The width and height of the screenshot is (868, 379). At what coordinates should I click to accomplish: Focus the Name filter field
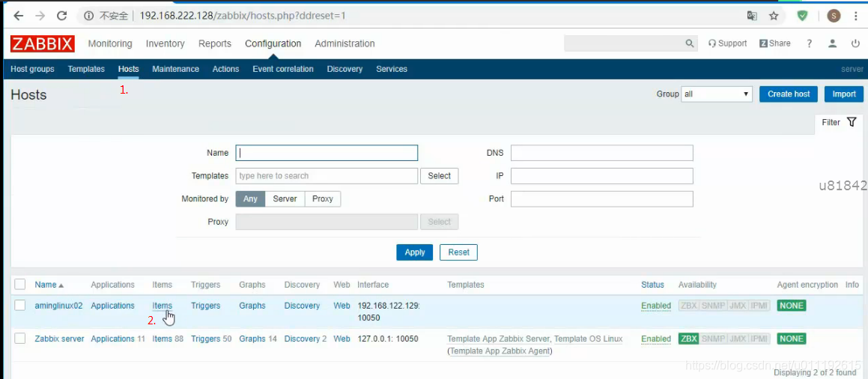coord(327,153)
